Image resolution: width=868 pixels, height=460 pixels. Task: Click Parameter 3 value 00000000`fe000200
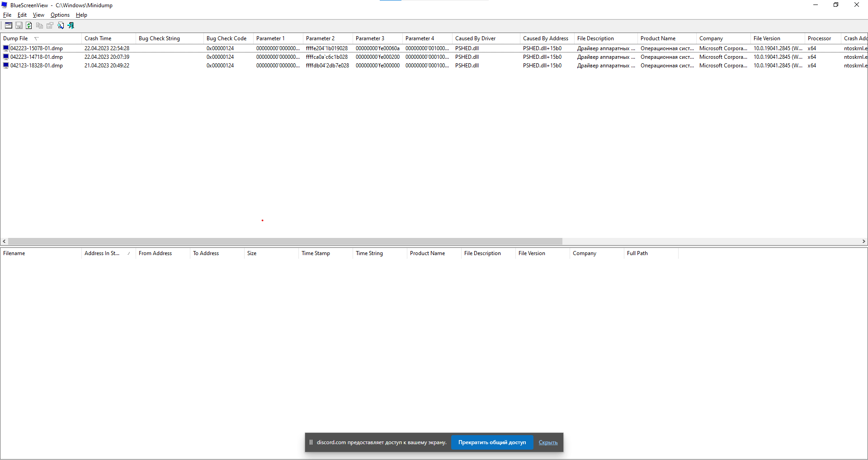[x=377, y=57]
